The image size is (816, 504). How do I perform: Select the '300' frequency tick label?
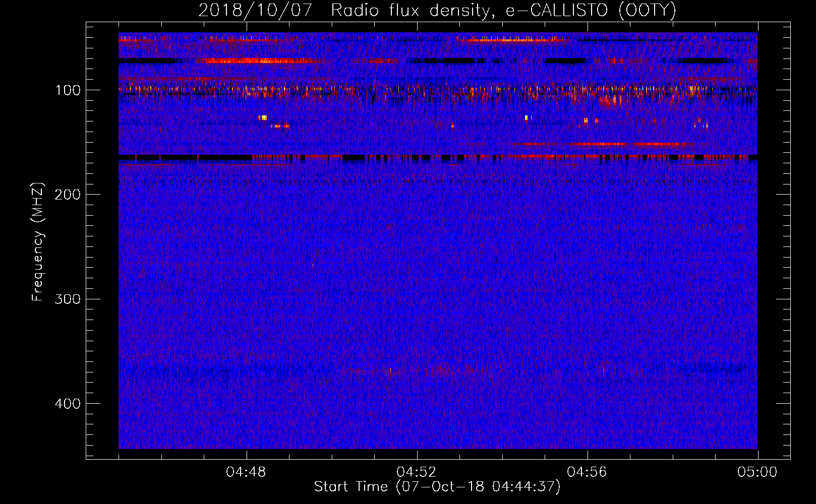pyautogui.click(x=68, y=299)
